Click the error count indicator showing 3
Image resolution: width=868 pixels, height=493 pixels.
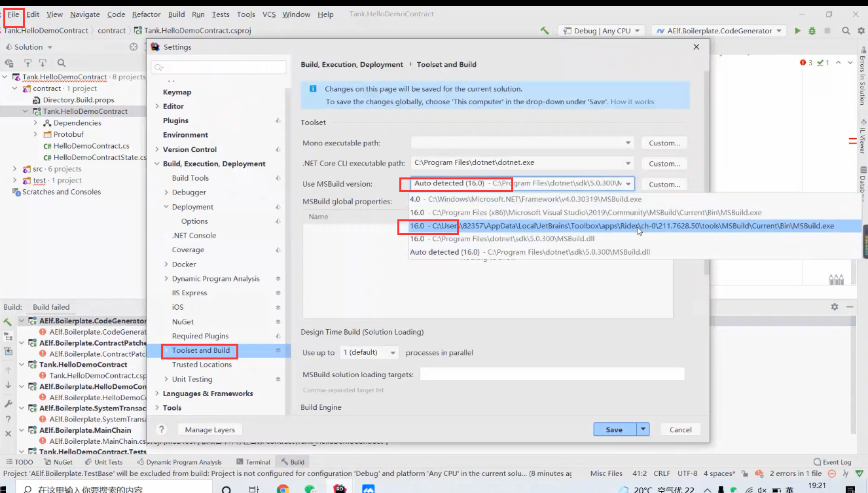coord(806,63)
